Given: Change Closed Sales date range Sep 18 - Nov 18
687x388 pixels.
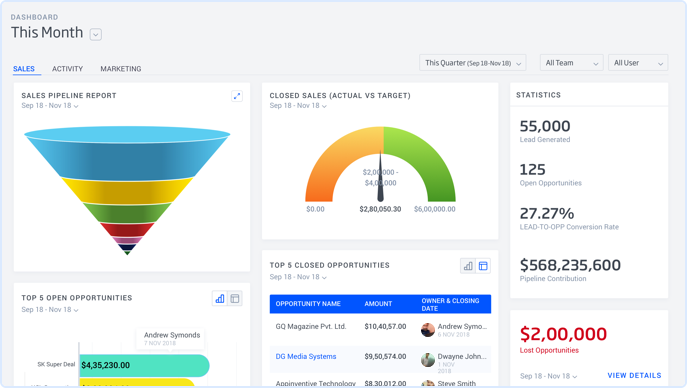Looking at the screenshot, I should coord(298,106).
